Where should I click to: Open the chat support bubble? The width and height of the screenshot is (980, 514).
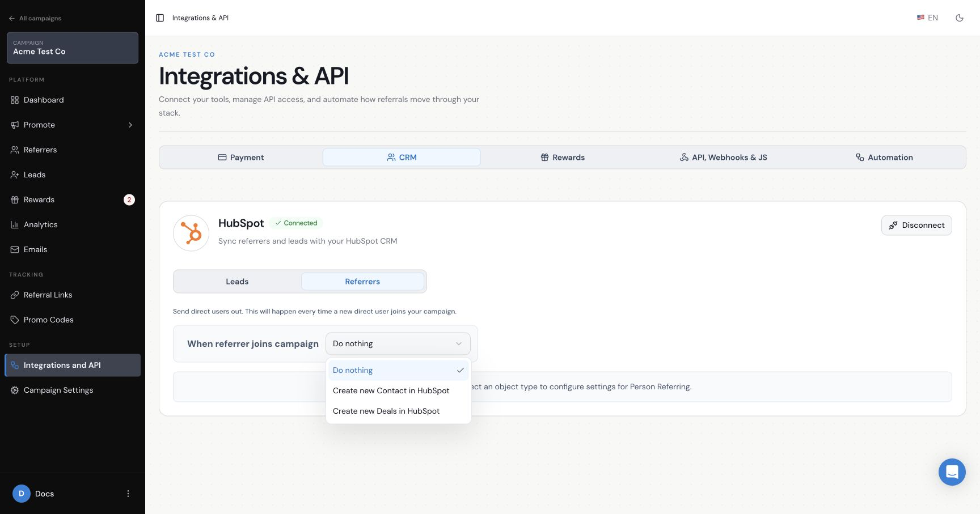952,472
